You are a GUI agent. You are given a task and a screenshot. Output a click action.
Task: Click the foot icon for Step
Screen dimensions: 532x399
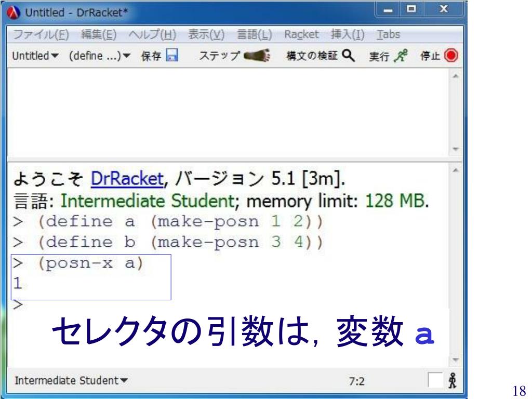(257, 55)
